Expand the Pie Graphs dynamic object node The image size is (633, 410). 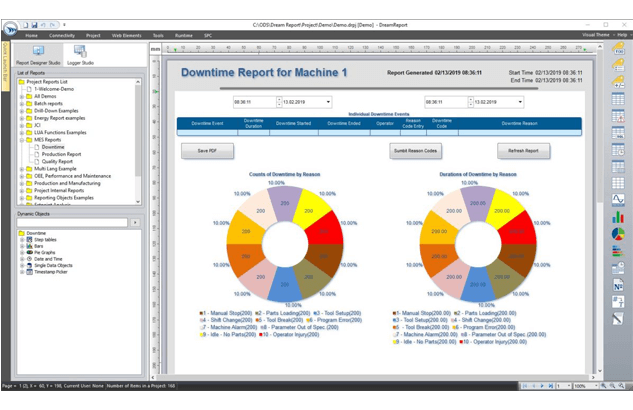[x=21, y=253]
